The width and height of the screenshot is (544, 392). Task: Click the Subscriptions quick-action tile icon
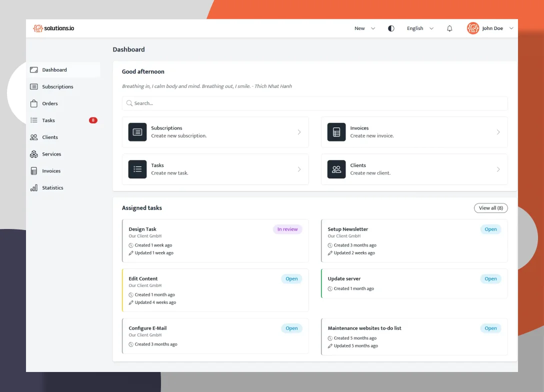(137, 132)
